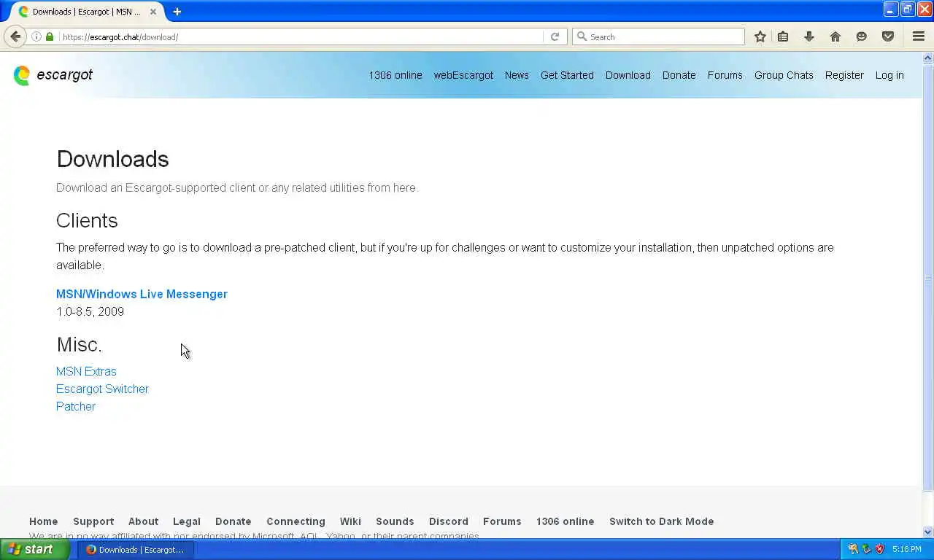The image size is (934, 560).
Task: Switch to Dark Mode in the footer
Action: 661,521
